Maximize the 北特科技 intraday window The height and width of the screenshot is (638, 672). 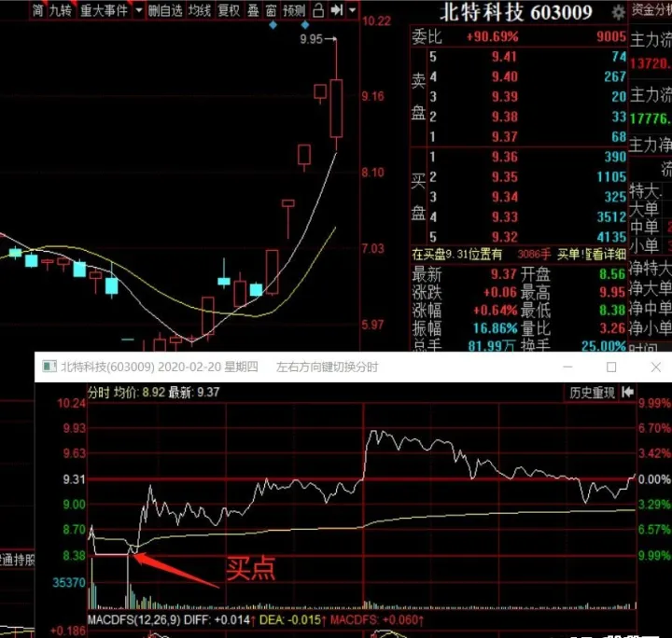[611, 368]
